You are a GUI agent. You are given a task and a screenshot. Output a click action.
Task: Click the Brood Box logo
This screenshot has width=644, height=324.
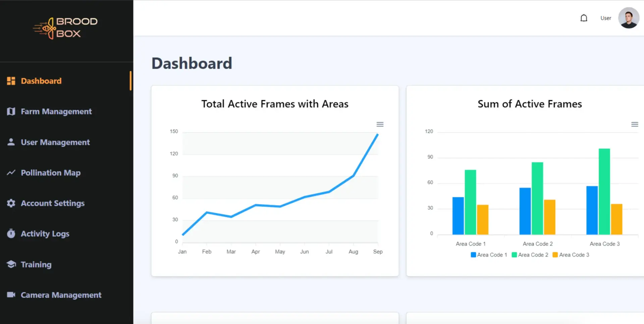pyautogui.click(x=65, y=28)
